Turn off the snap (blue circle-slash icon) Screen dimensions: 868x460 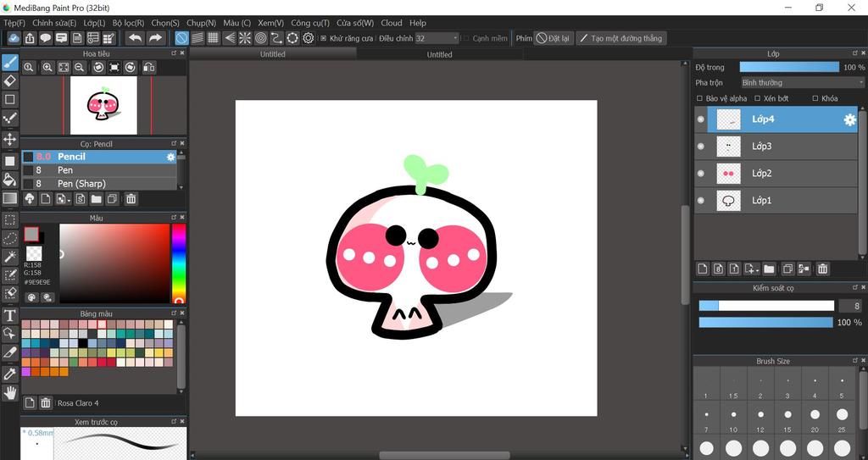click(x=181, y=37)
